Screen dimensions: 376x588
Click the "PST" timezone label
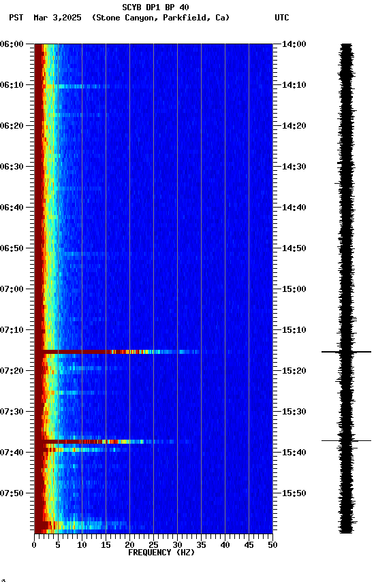click(x=16, y=18)
